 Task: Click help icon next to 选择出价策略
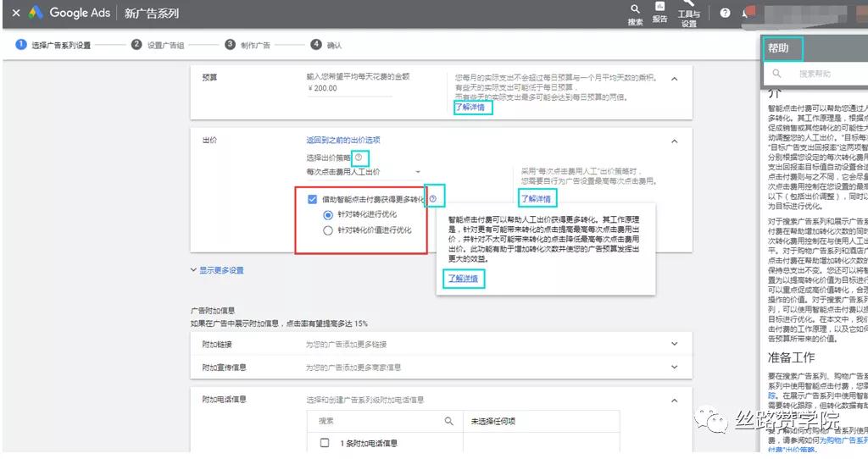[359, 158]
